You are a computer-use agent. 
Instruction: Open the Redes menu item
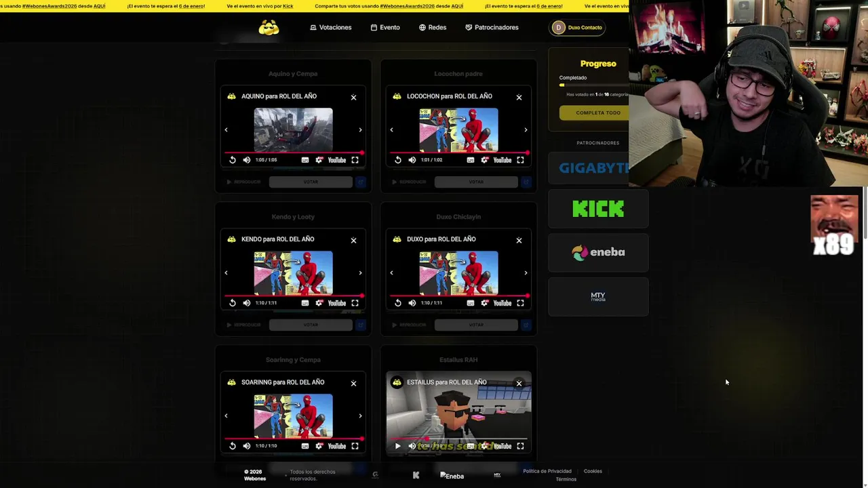(x=433, y=27)
